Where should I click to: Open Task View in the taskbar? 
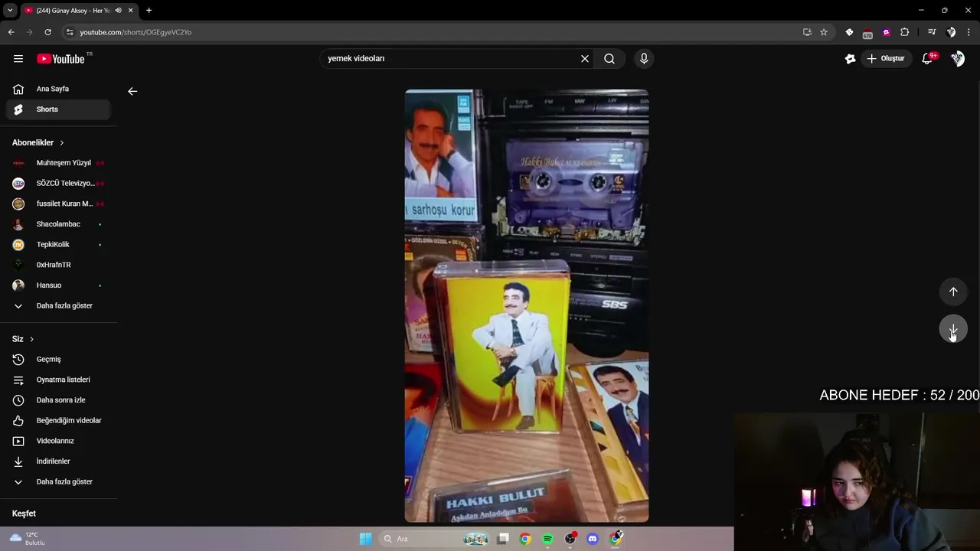(503, 539)
